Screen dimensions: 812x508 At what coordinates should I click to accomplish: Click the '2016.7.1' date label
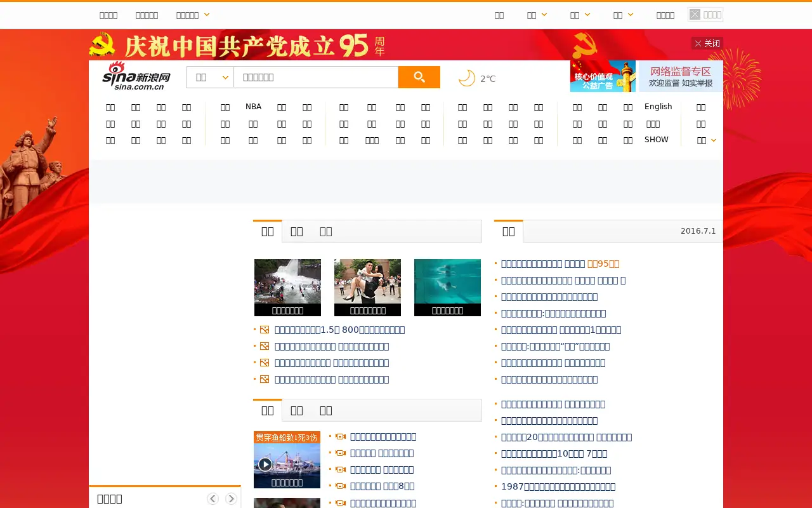[x=698, y=231]
